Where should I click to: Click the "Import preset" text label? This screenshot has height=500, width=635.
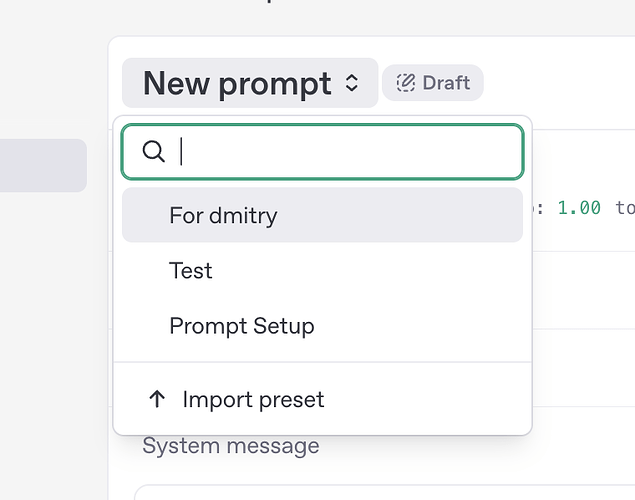253,400
